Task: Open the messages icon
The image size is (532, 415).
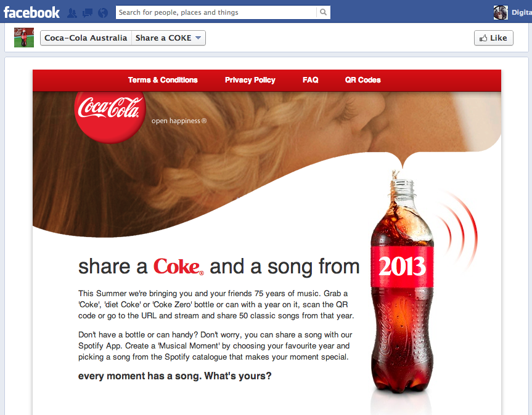Action: coord(88,12)
